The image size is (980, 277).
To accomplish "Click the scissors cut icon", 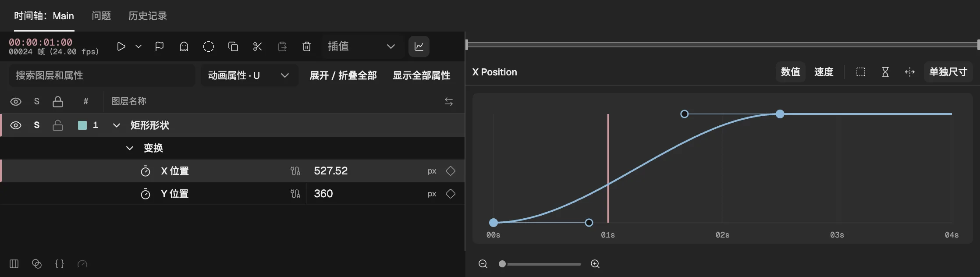I will point(258,46).
